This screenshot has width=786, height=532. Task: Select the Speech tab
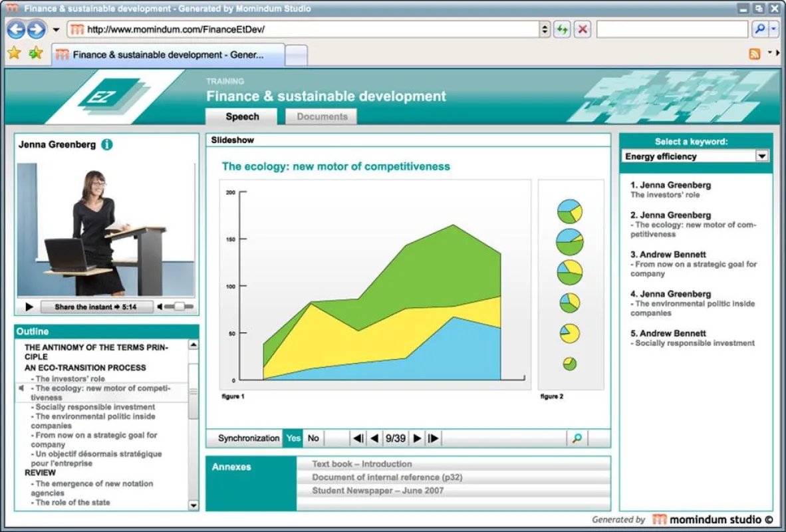pyautogui.click(x=242, y=116)
